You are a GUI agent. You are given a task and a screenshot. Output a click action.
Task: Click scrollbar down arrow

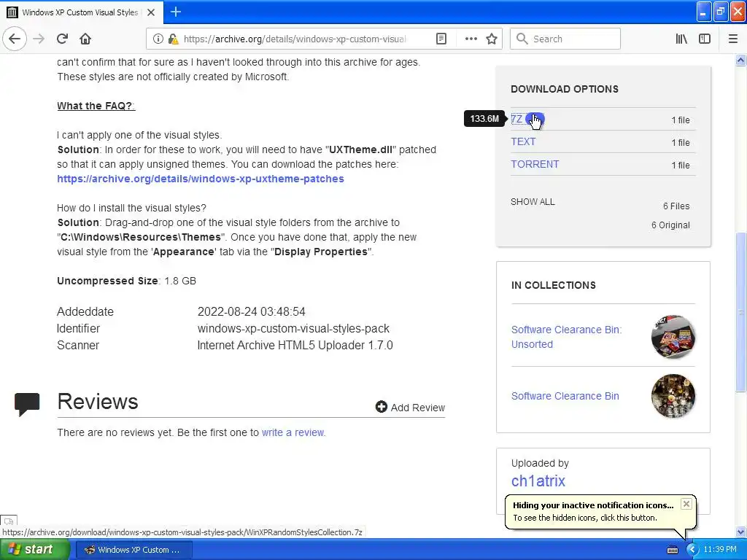(x=740, y=532)
